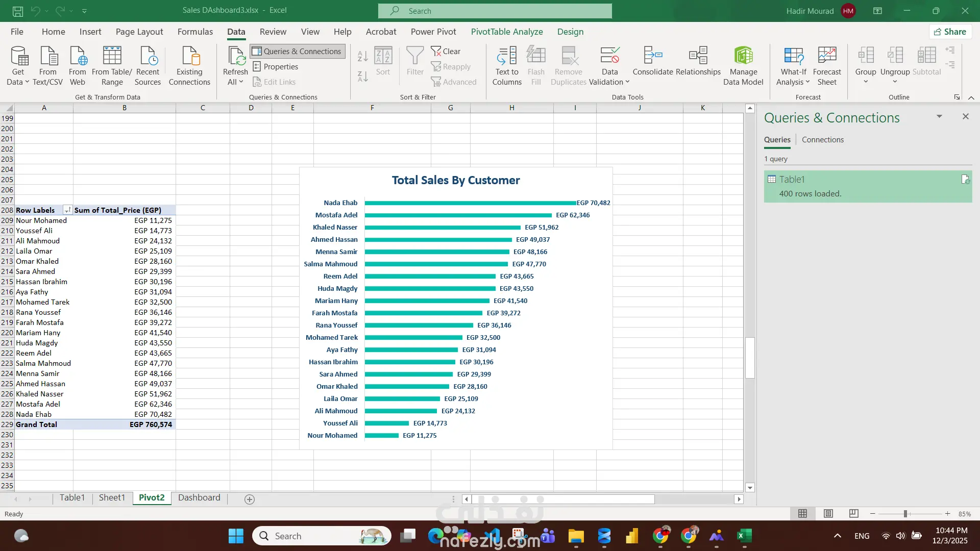The width and height of the screenshot is (980, 551).
Task: Toggle the Queries & Connections pane button
Action: tap(298, 51)
